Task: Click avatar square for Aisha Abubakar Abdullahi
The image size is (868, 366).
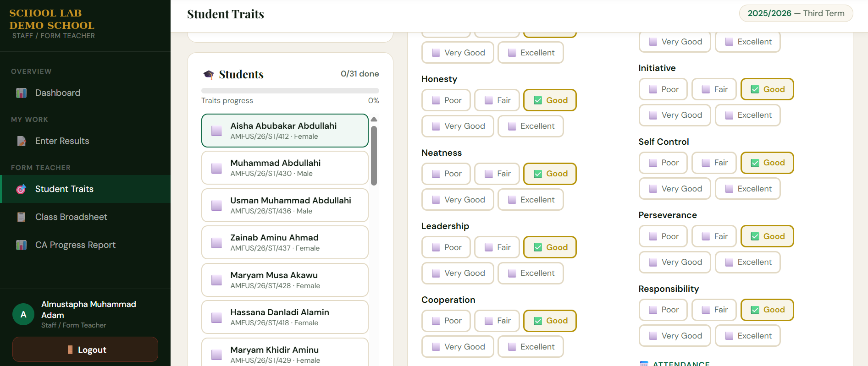Action: (x=216, y=131)
